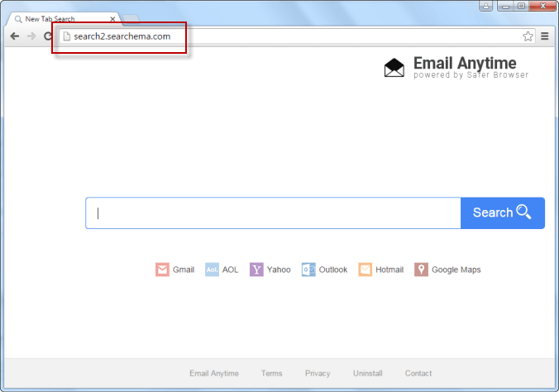Open the Chrome user profile button
Viewport: 559px width, 392px height.
(485, 6)
